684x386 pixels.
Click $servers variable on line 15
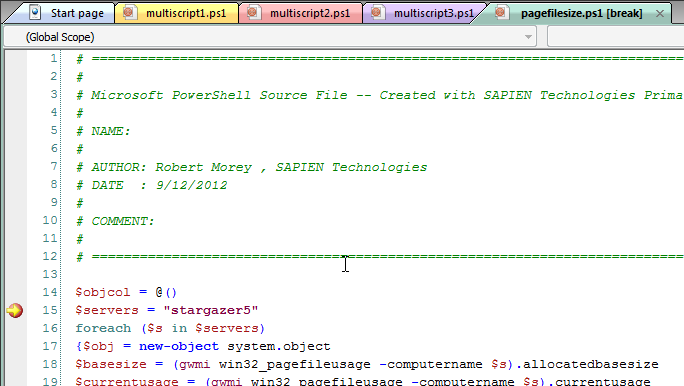coord(107,310)
